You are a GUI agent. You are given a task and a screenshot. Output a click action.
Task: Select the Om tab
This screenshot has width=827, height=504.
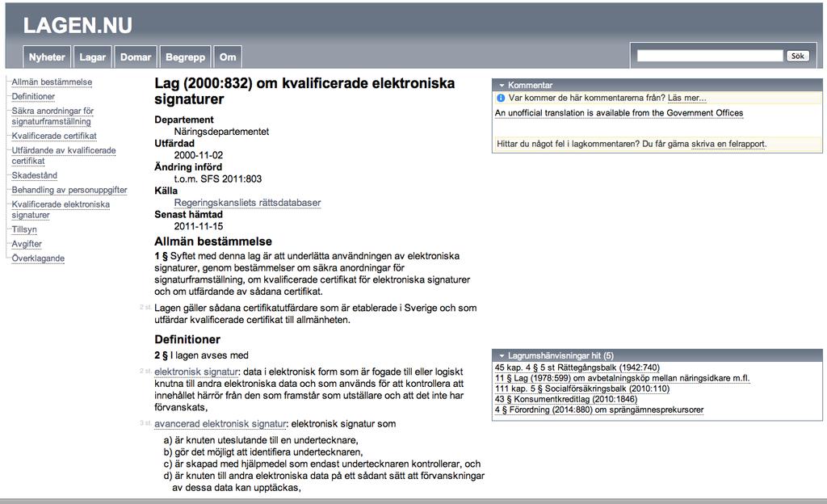(x=228, y=57)
